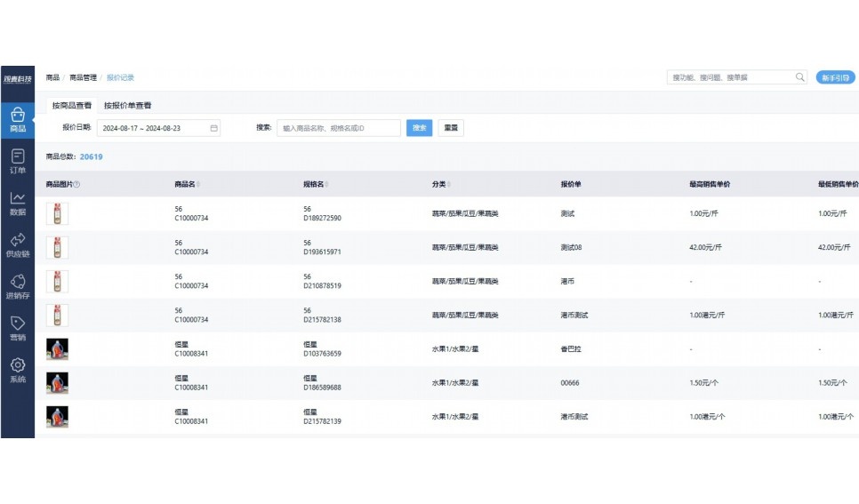
Task: Select the 按商品查看 tab
Action: (71, 106)
